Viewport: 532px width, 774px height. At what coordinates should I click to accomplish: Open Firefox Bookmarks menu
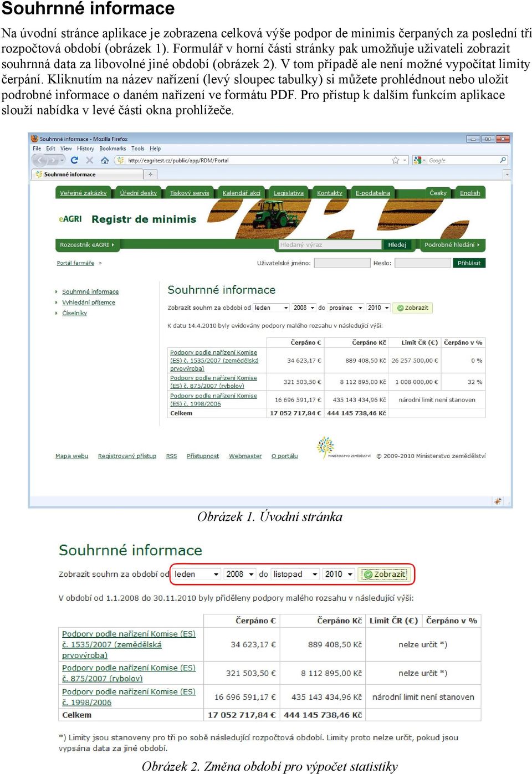point(112,148)
